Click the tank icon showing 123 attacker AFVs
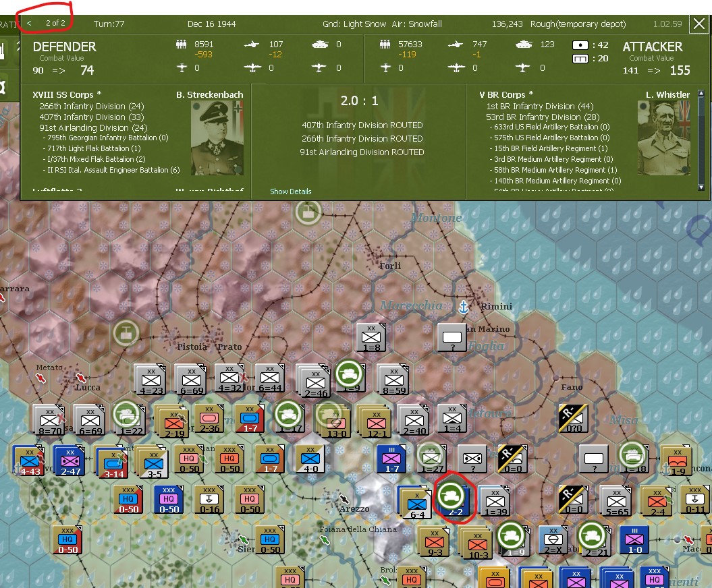The image size is (712, 588). point(526,43)
